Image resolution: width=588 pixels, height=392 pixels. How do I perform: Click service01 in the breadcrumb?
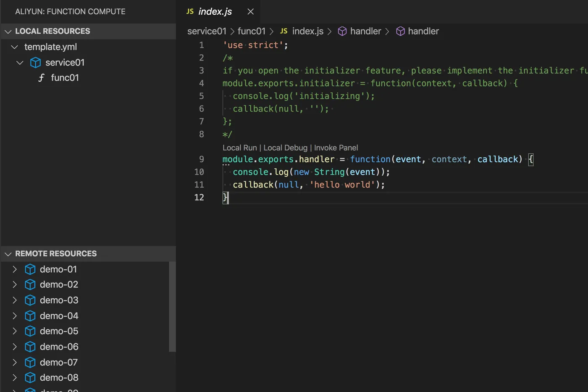tap(207, 32)
